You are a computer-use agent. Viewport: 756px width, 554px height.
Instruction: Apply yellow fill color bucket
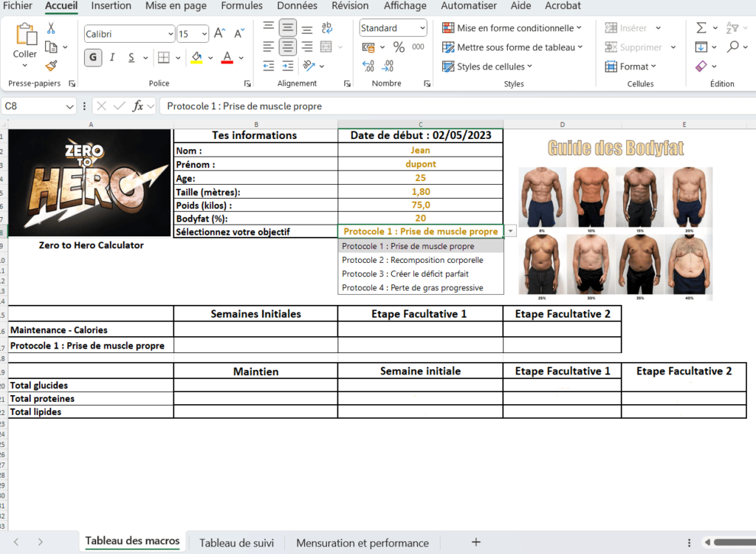[x=196, y=58]
